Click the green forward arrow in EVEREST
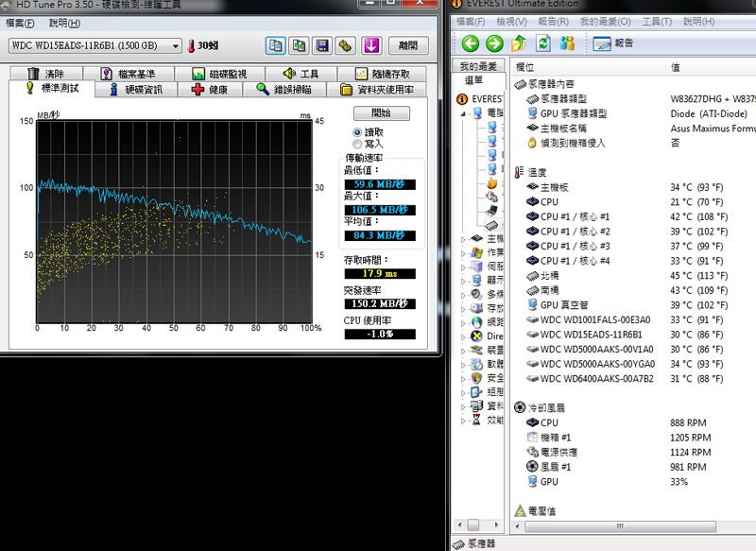Viewport: 756px width, 551px height. (493, 43)
